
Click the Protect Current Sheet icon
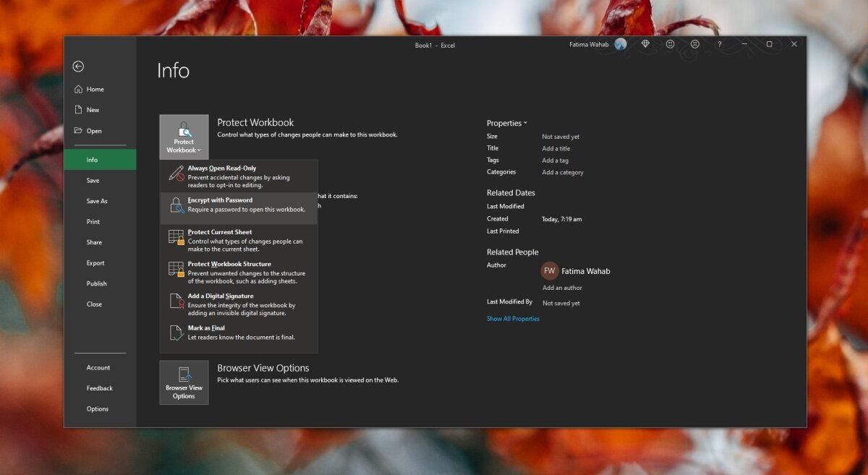click(x=176, y=238)
